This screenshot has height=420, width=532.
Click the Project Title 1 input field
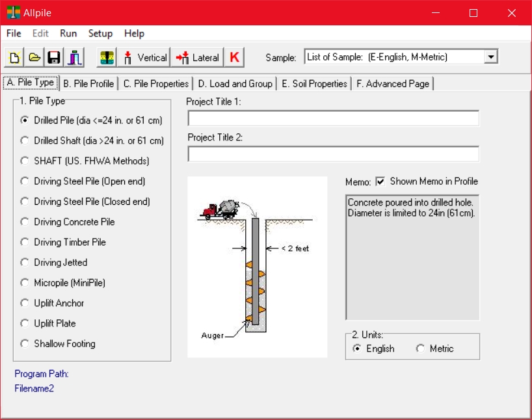coord(333,117)
